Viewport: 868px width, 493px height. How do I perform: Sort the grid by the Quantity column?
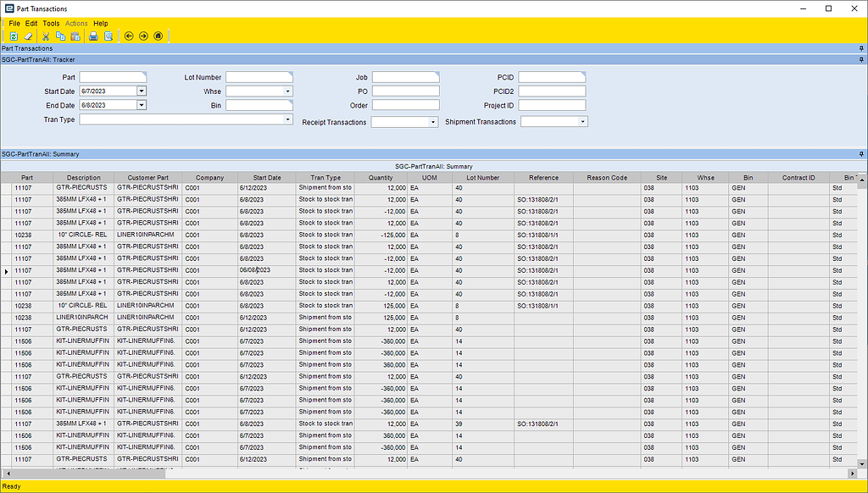[379, 177]
